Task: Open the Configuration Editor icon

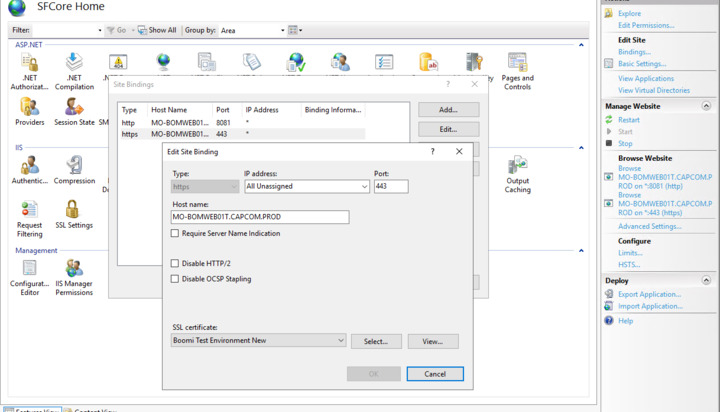Action: coord(29,270)
